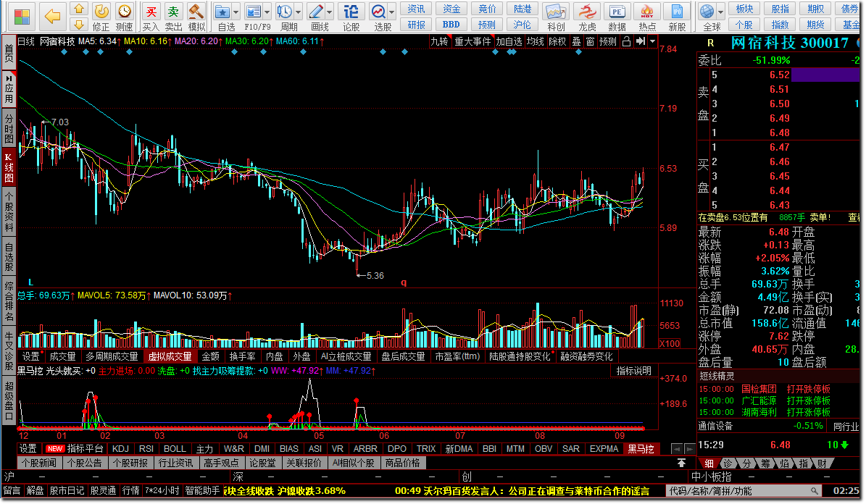Open the 科创 chart icon

point(556,12)
